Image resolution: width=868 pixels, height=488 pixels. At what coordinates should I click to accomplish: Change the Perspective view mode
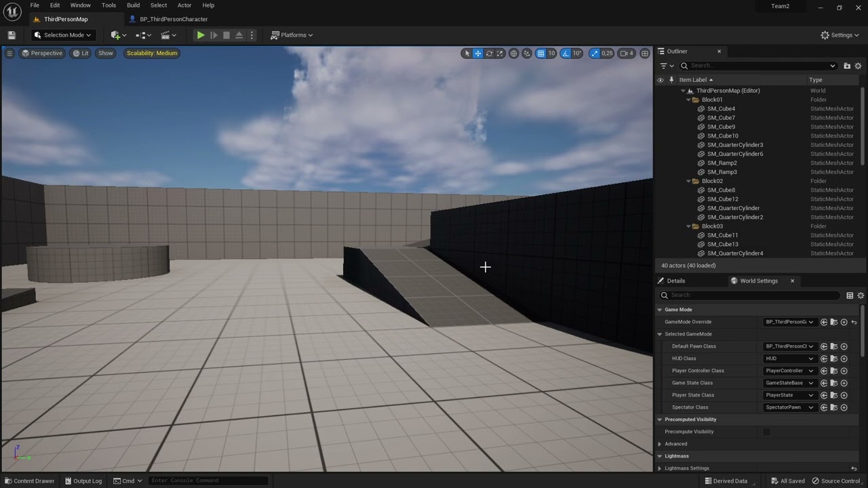pyautogui.click(x=42, y=54)
